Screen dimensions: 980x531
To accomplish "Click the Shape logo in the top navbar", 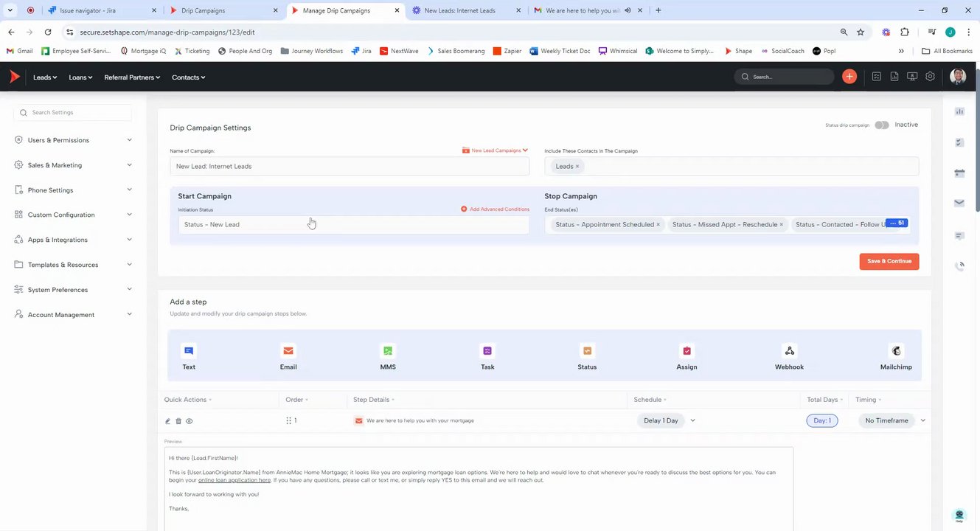I will coord(15,77).
